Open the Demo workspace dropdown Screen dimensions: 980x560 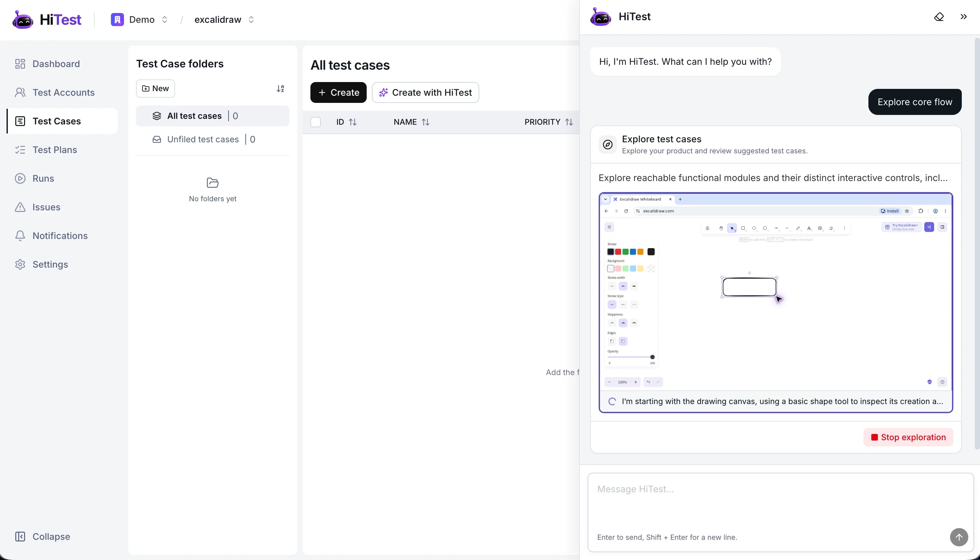pos(140,20)
